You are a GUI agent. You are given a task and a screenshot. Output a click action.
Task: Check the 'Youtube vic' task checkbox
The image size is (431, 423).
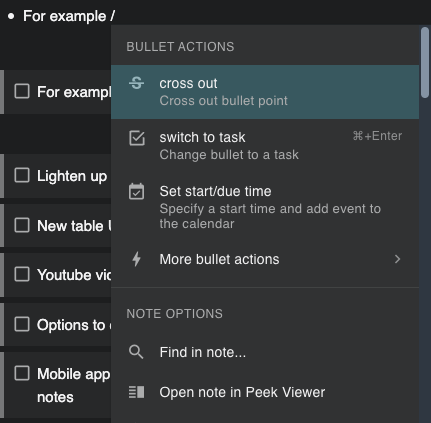tap(22, 274)
